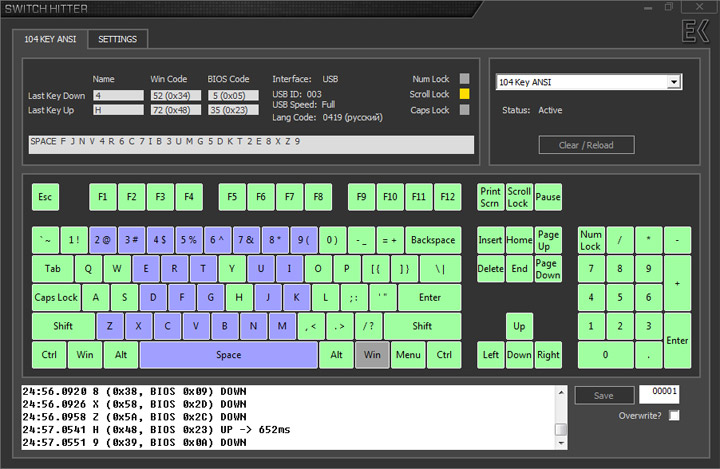The width and height of the screenshot is (720, 469).
Task: Click the yellow Scroll Lock indicator
Action: 465,94
